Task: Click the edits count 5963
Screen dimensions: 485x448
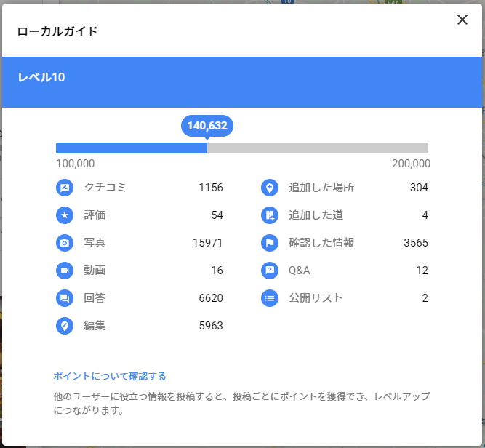Action: click(x=211, y=326)
